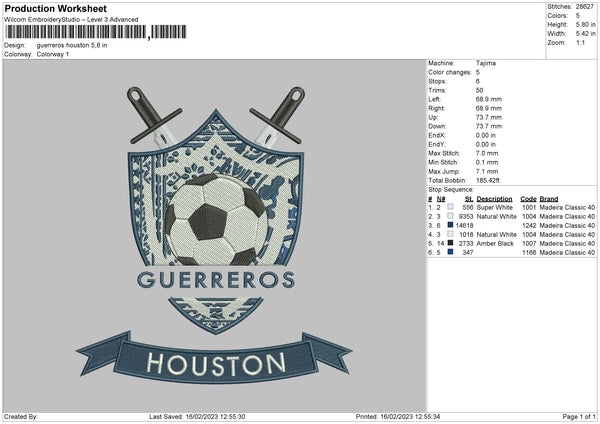Select thread code 1001
Viewport: 600px width, 424px height.
coord(529,207)
